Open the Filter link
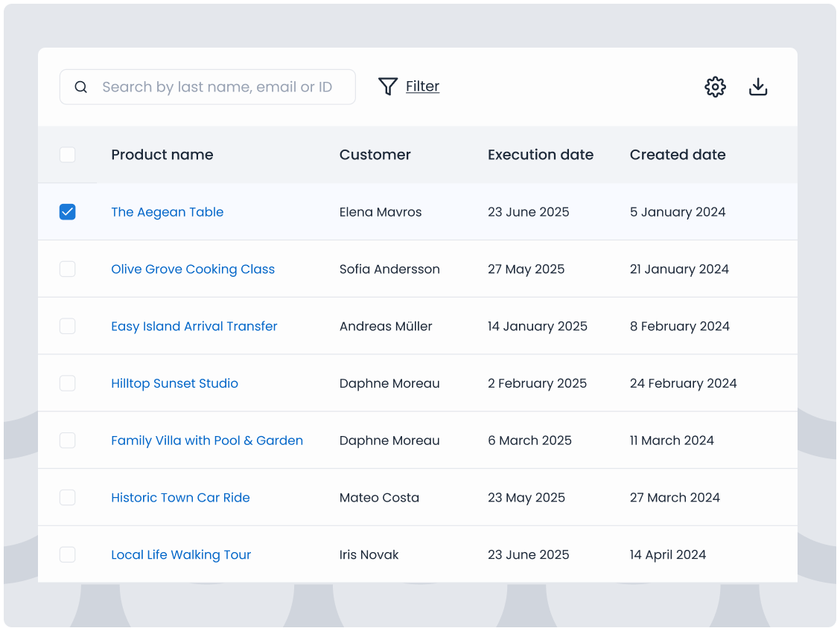The height and width of the screenshot is (631, 840). pos(422,86)
